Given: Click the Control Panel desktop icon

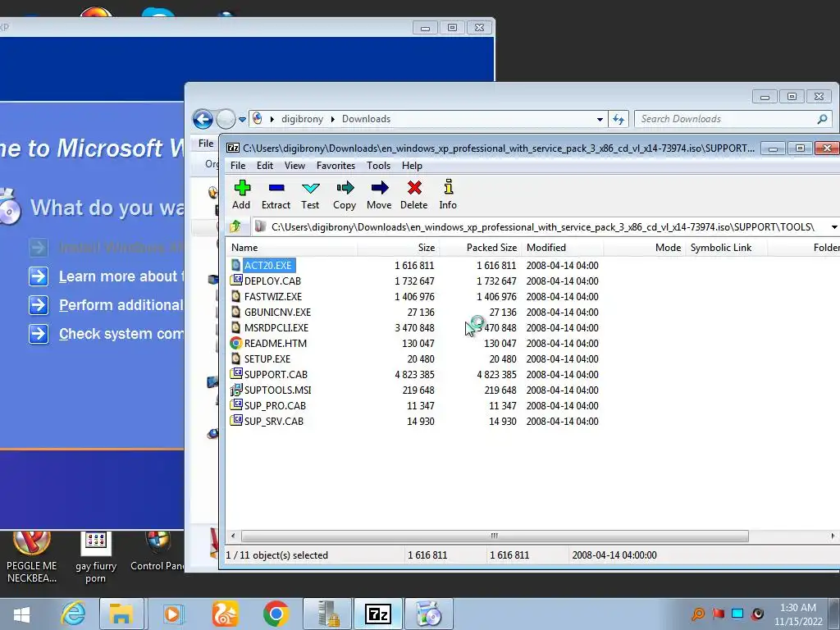Looking at the screenshot, I should pos(157,552).
